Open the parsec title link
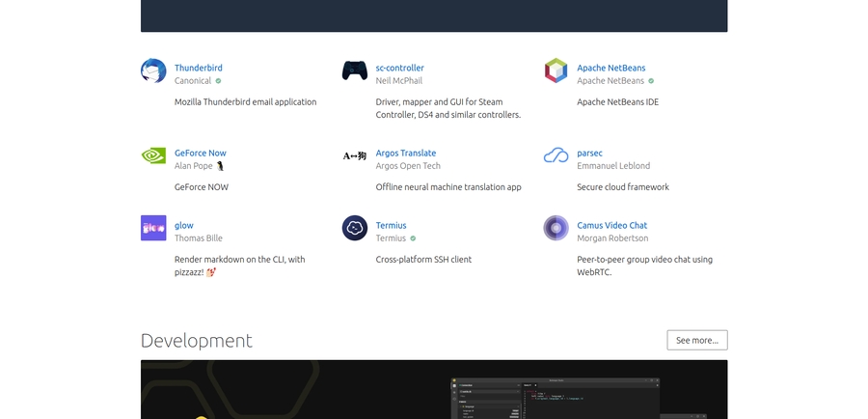This screenshot has height=419, width=868. (x=589, y=153)
